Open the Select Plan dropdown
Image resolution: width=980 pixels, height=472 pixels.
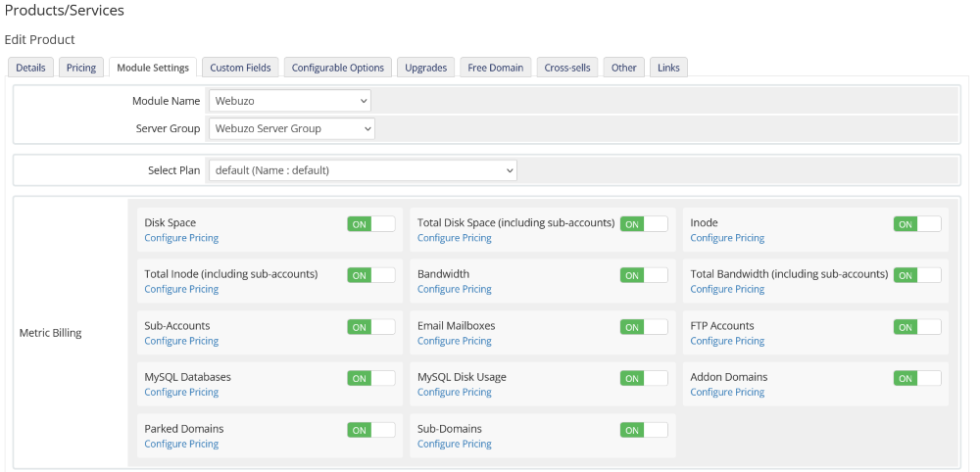pos(363,170)
